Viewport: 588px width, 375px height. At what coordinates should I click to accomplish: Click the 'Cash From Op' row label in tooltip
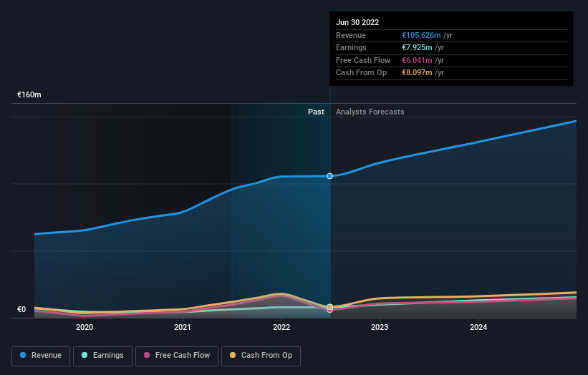pos(361,73)
